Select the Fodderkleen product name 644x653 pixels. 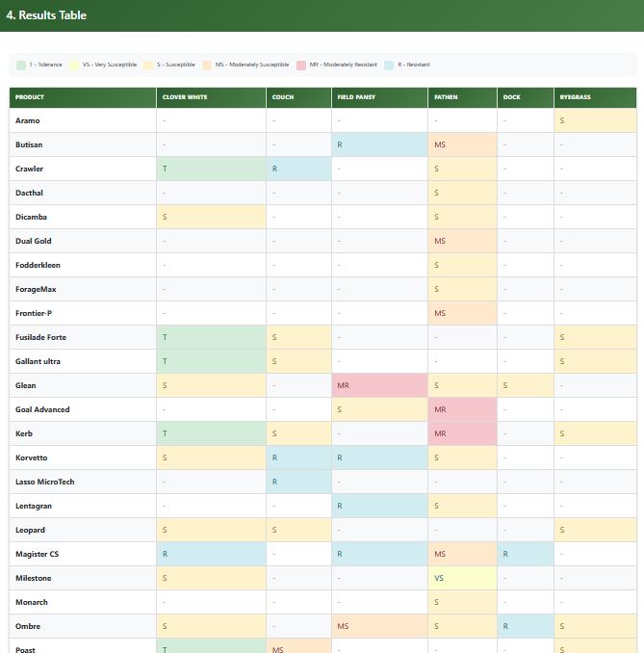[x=38, y=265]
